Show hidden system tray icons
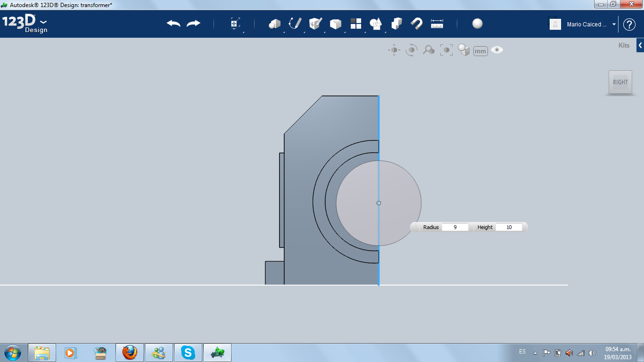 click(x=535, y=353)
